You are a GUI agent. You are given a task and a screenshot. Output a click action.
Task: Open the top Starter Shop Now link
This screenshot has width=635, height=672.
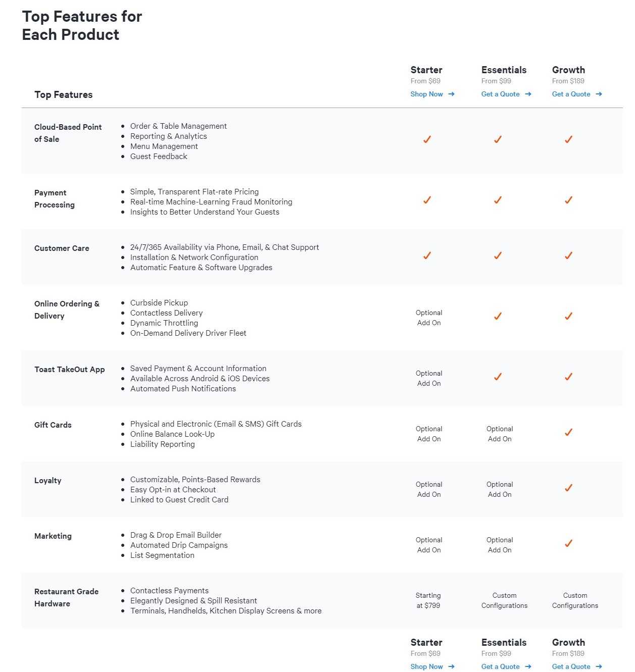[x=426, y=94]
